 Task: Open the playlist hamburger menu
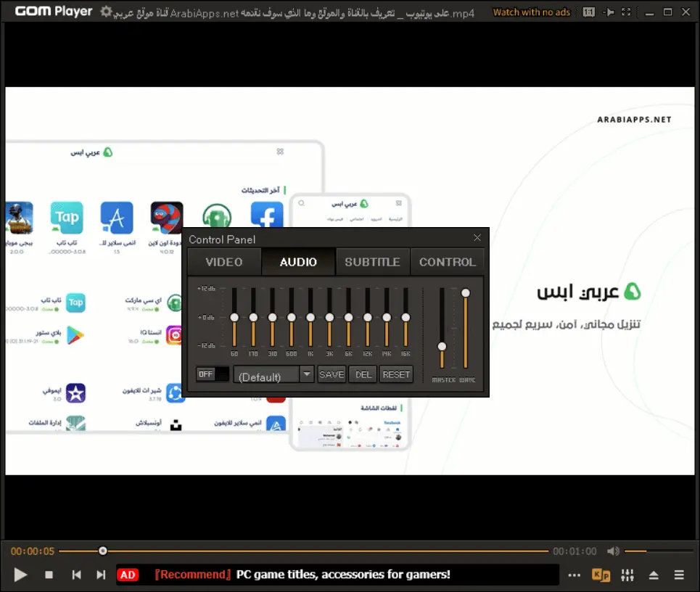pyautogui.click(x=679, y=575)
